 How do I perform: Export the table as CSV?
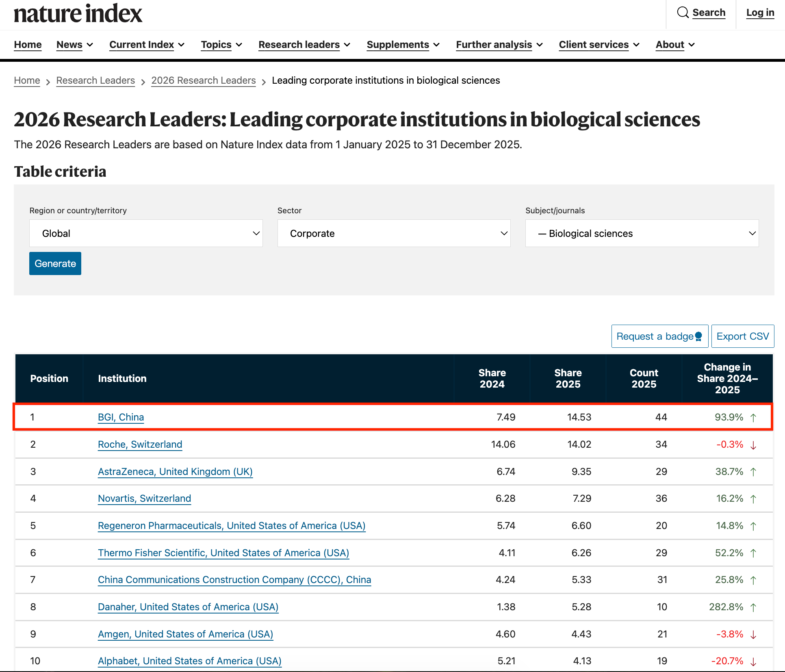pyautogui.click(x=743, y=336)
